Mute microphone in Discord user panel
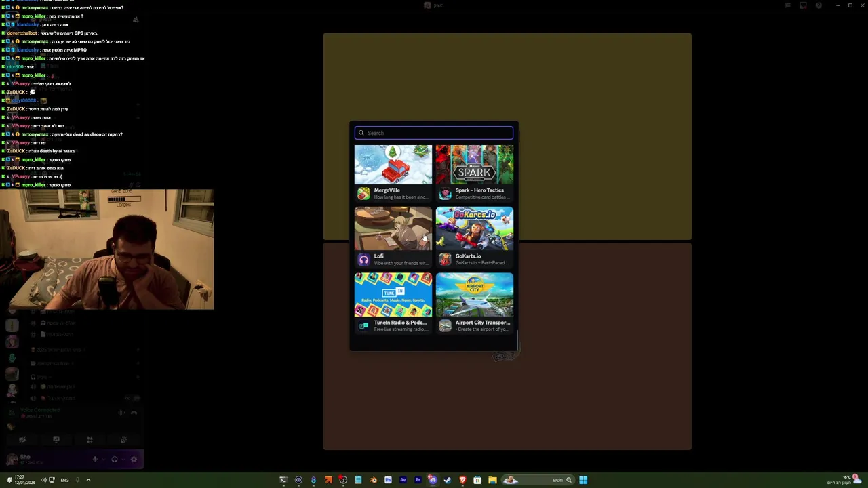 pyautogui.click(x=95, y=460)
